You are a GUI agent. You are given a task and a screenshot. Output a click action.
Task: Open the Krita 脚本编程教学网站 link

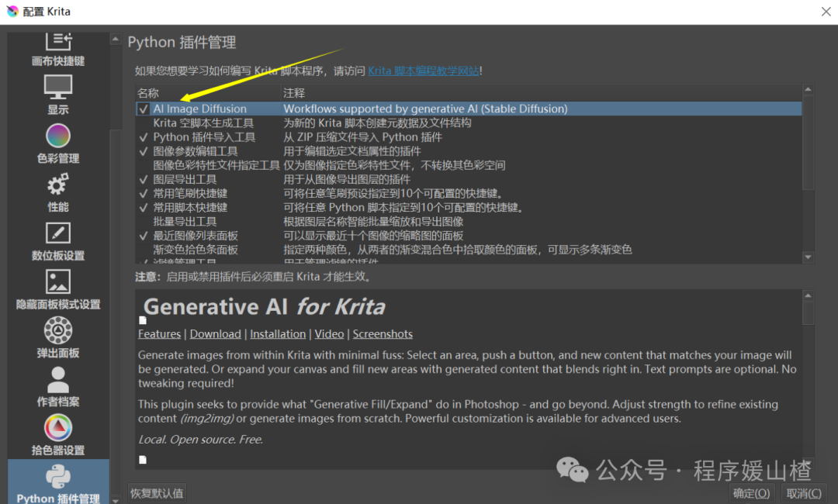[x=424, y=71]
